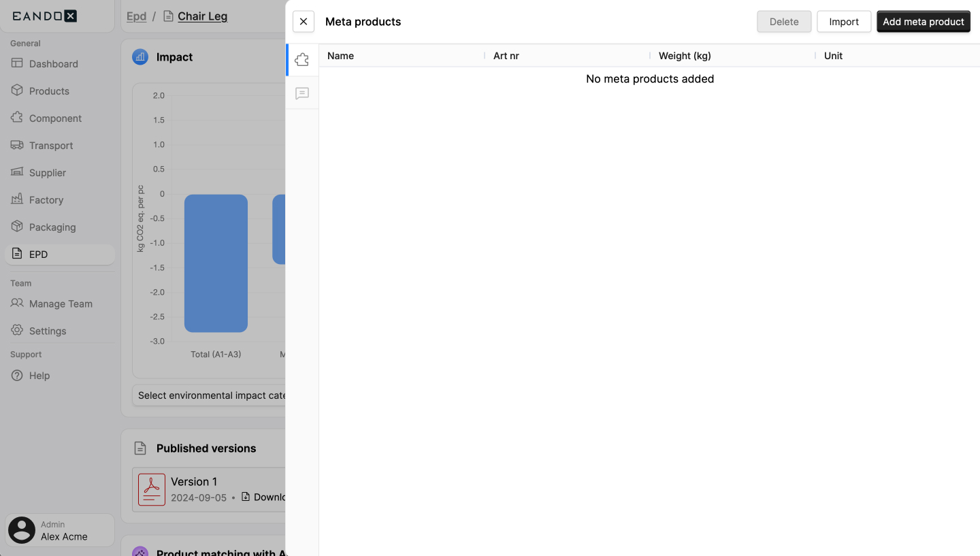Screen dimensions: 980x556
Task: Click the Component puzzle icon in sidebar
Action: [17, 118]
